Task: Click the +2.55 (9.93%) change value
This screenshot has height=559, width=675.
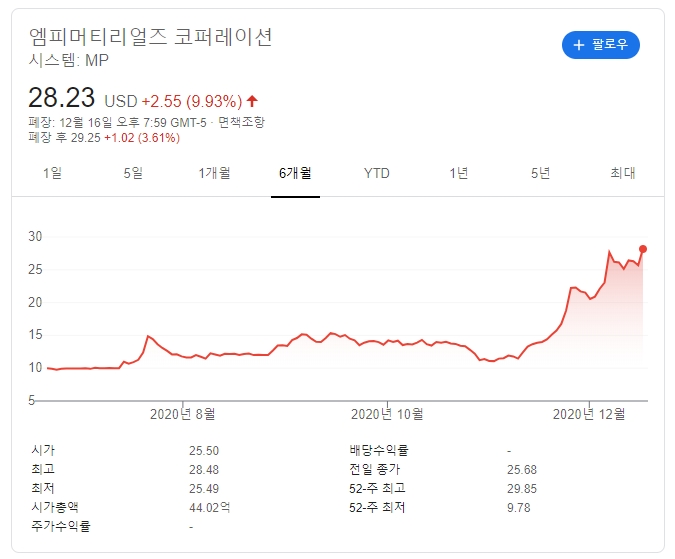Action: [x=192, y=102]
